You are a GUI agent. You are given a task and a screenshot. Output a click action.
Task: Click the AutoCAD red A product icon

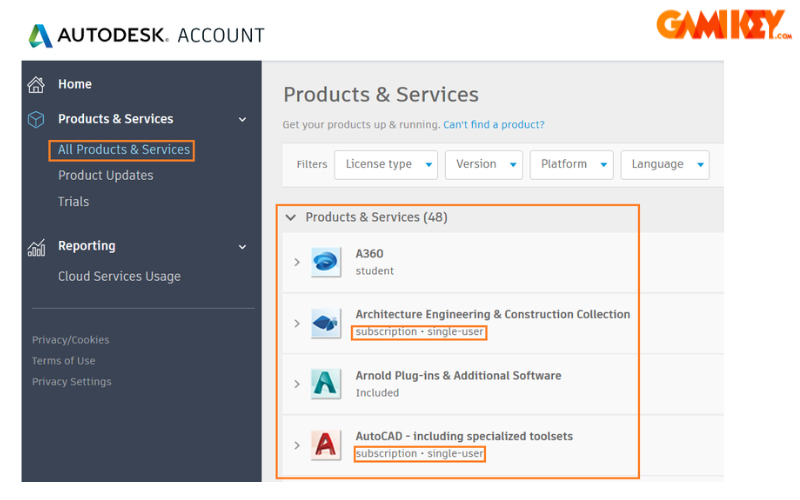[326, 445]
